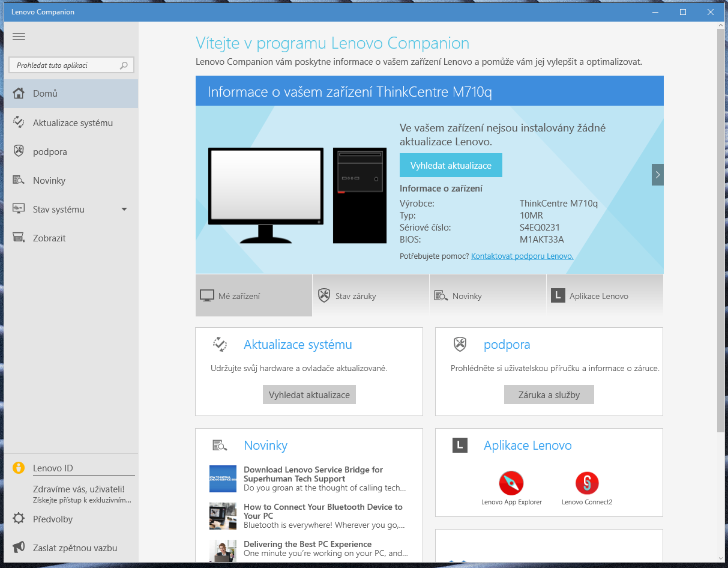Click the gray Vyhledat aktualizace button
The height and width of the screenshot is (568, 728).
pyautogui.click(x=309, y=394)
